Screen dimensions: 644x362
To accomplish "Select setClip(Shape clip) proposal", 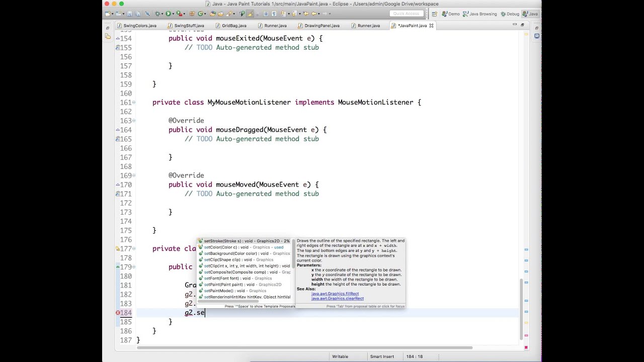I will click(244, 260).
